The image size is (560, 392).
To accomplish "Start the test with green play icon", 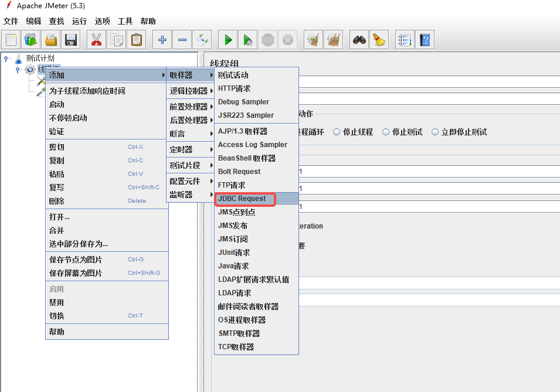I will 228,40.
